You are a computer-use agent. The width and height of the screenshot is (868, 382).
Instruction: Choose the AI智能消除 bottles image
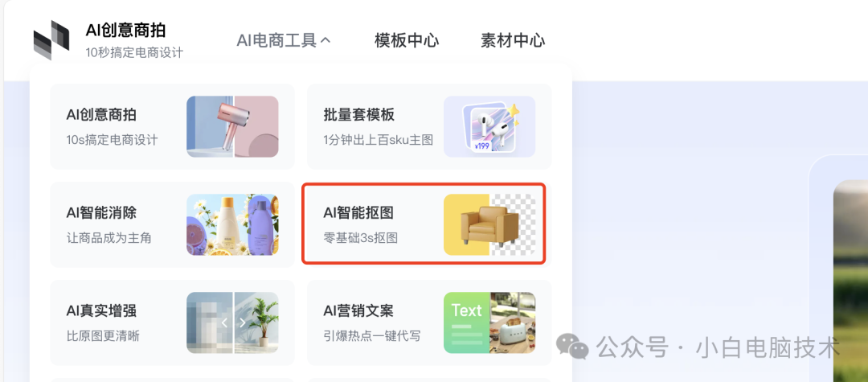232,224
